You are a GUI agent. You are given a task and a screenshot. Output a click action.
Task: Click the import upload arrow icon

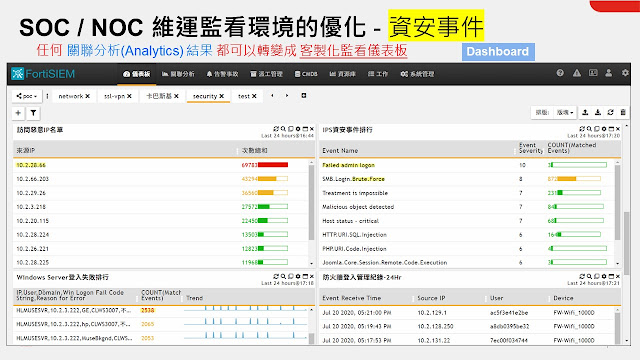click(x=585, y=112)
